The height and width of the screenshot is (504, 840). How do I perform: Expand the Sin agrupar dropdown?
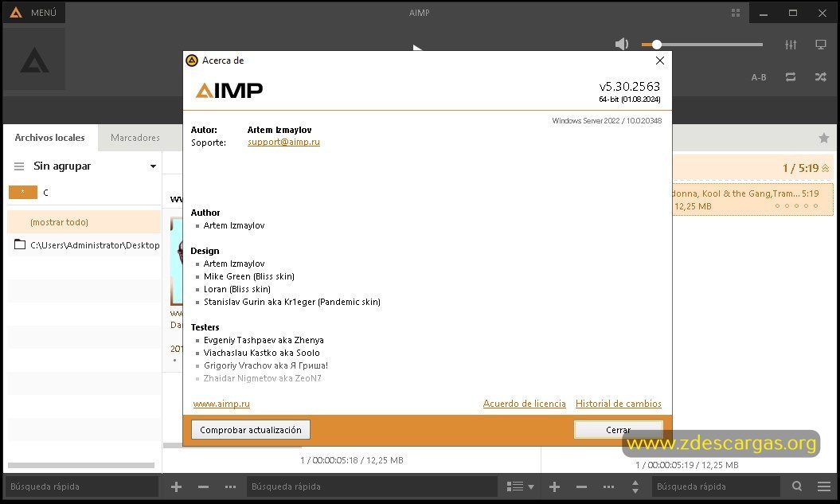pos(153,166)
